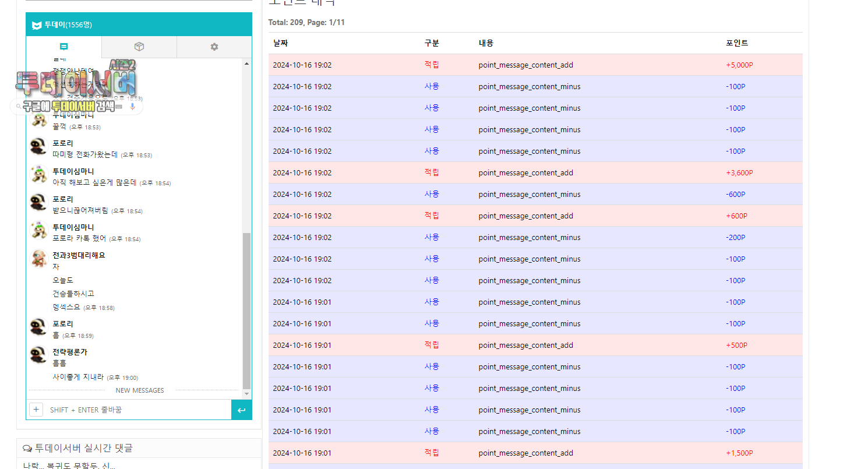Send message with the enter arrow button
868x469 pixels.
coord(242,410)
